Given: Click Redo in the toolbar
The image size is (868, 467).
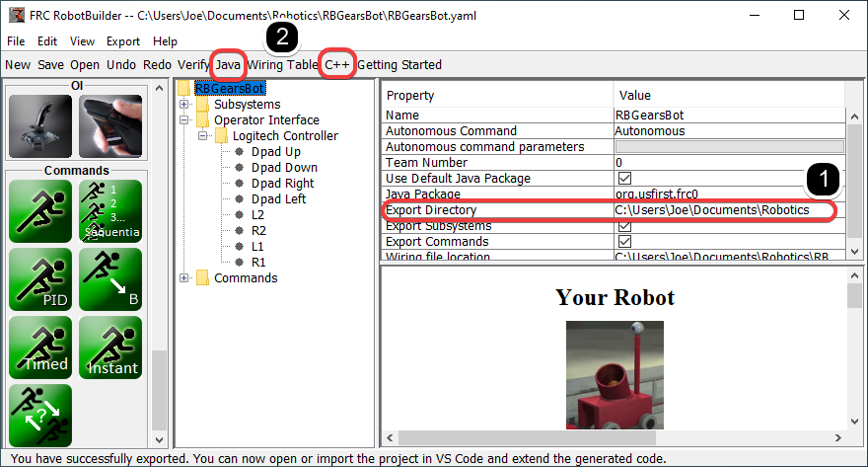Looking at the screenshot, I should [157, 65].
